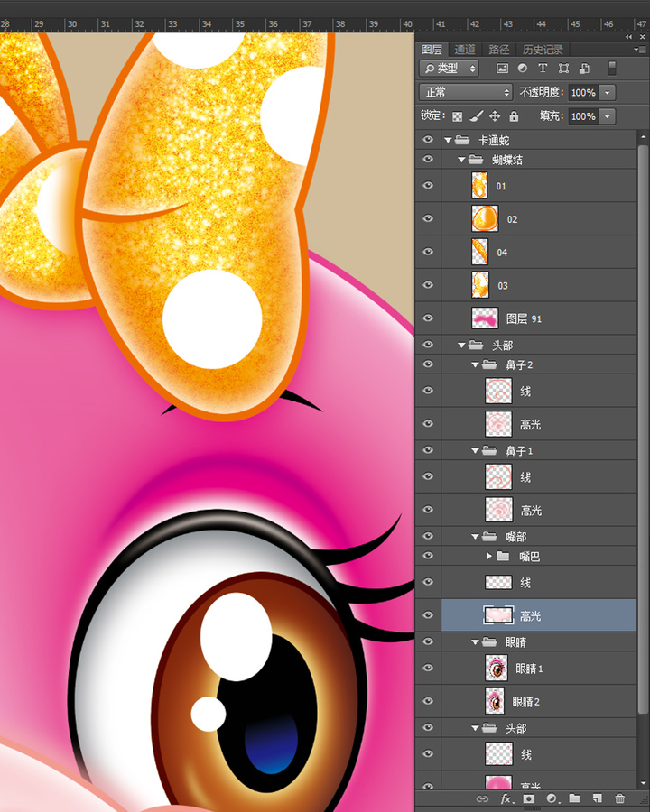Screen dimensions: 650x812
Task: Create new fill or adjustment layer
Action: 552,798
